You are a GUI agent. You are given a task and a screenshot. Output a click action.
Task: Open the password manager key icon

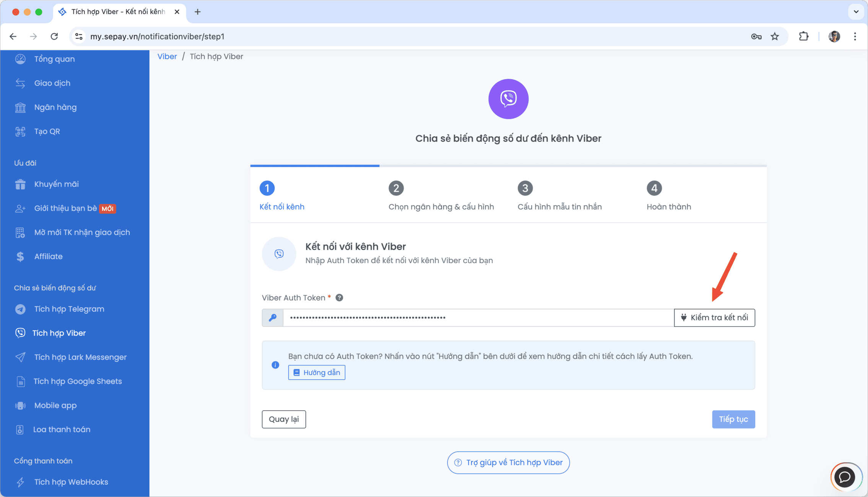(x=756, y=36)
